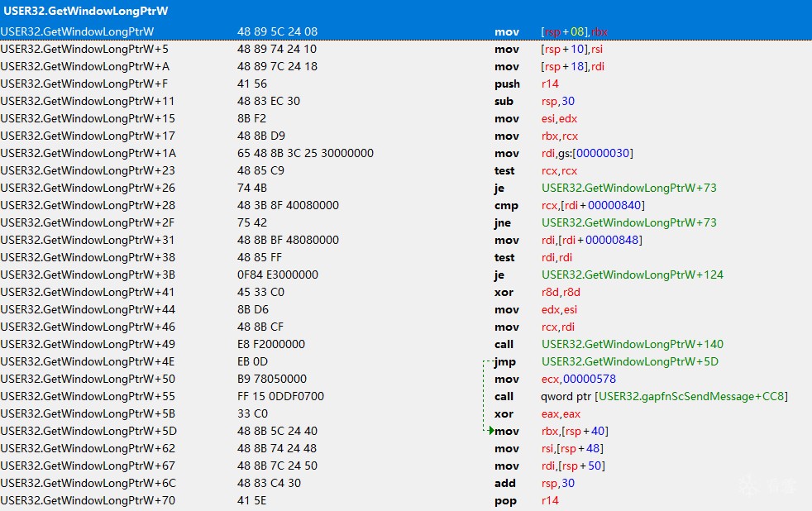812x511 pixels.
Task: Click bytes 48 3B 8F 40080000
Action: click(288, 205)
